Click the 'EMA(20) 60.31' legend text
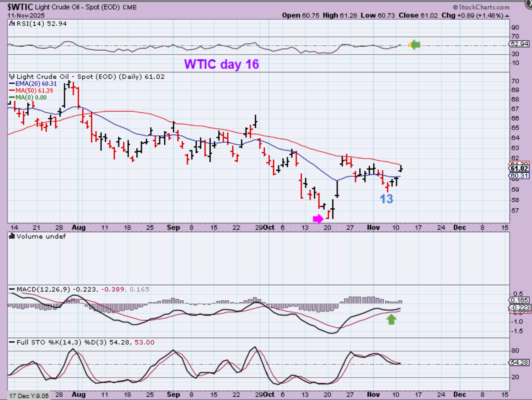The image size is (532, 400). point(35,84)
